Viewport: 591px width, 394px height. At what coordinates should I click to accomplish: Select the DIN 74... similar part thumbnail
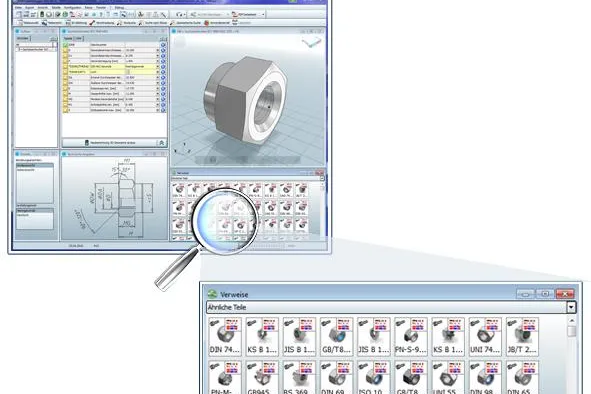[225, 337]
